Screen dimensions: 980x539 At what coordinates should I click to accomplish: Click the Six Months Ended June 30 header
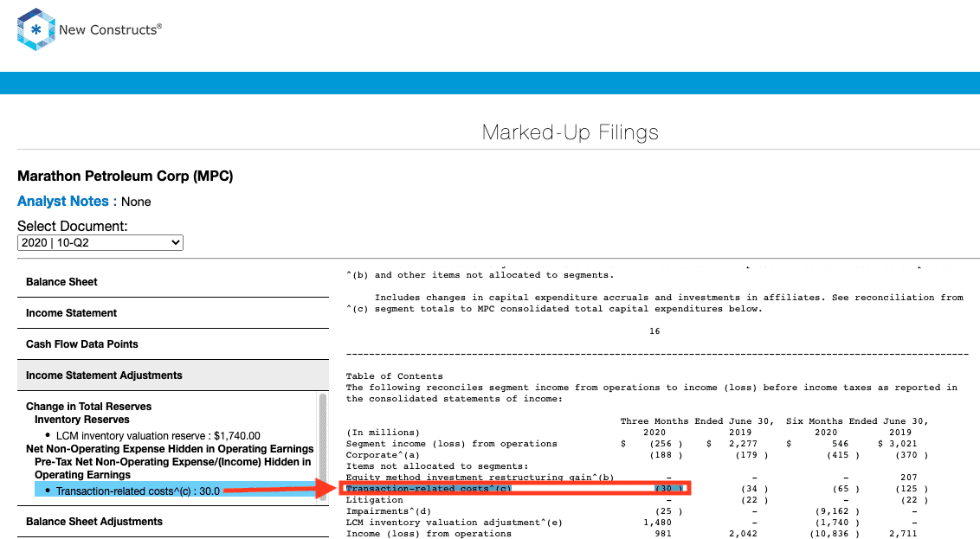[x=857, y=421]
